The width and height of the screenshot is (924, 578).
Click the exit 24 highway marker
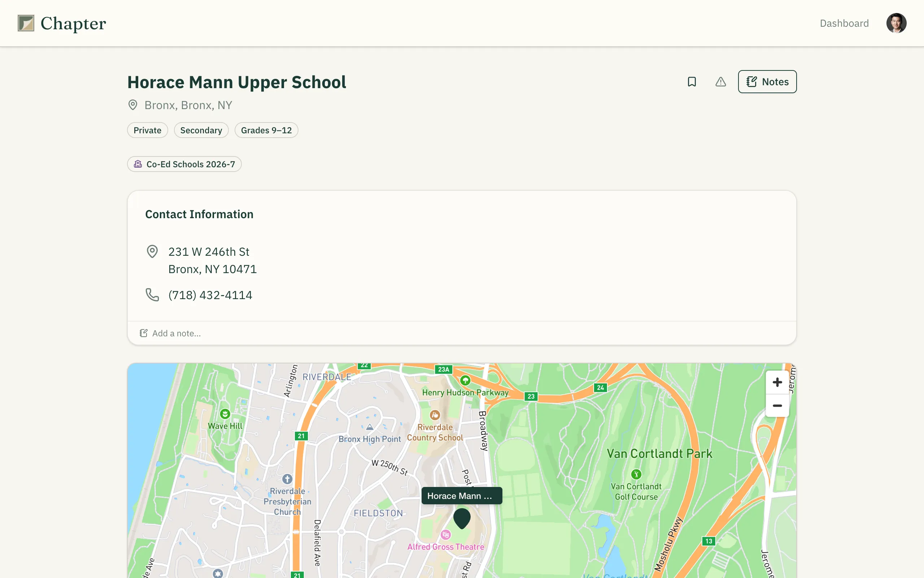tap(600, 388)
